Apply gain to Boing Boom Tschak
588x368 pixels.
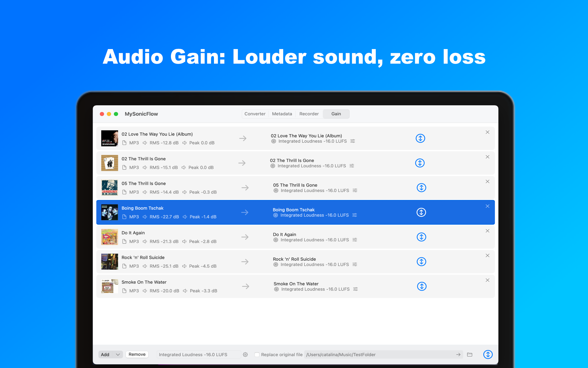[421, 212]
